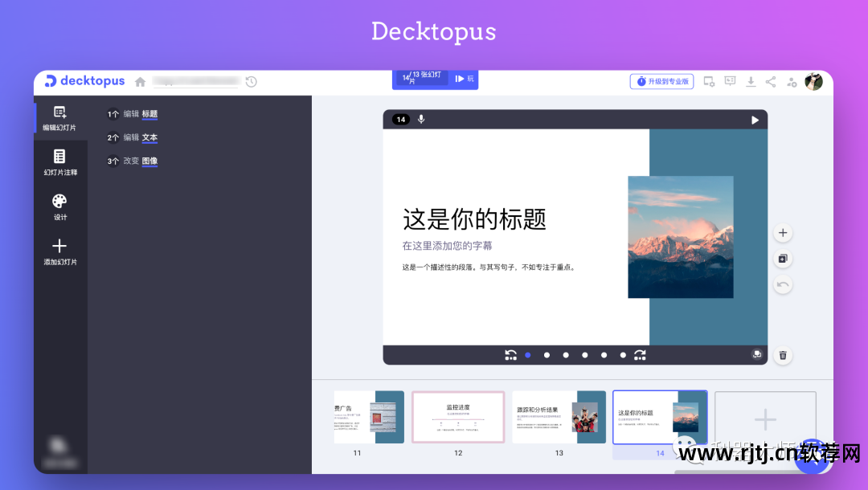Click 添加幻灯片 plus in sidebar
The image size is (868, 490).
[x=60, y=252]
